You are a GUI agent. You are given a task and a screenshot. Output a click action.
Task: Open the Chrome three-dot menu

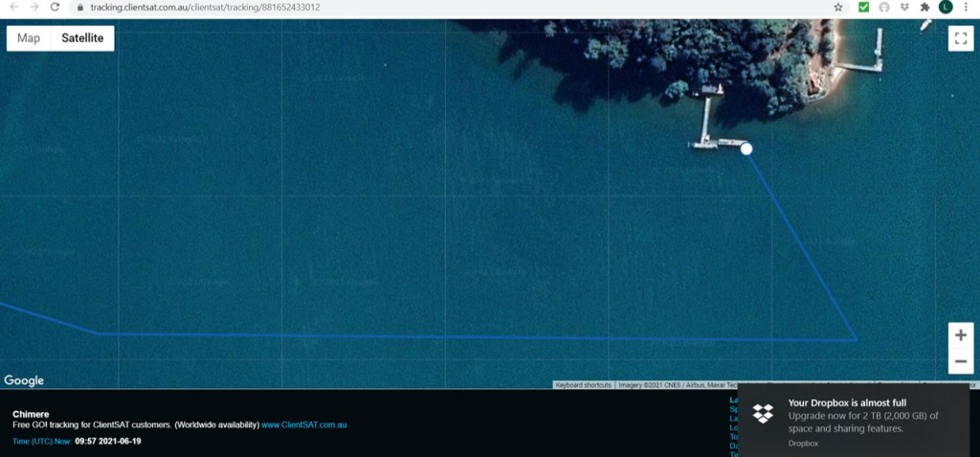(967, 7)
